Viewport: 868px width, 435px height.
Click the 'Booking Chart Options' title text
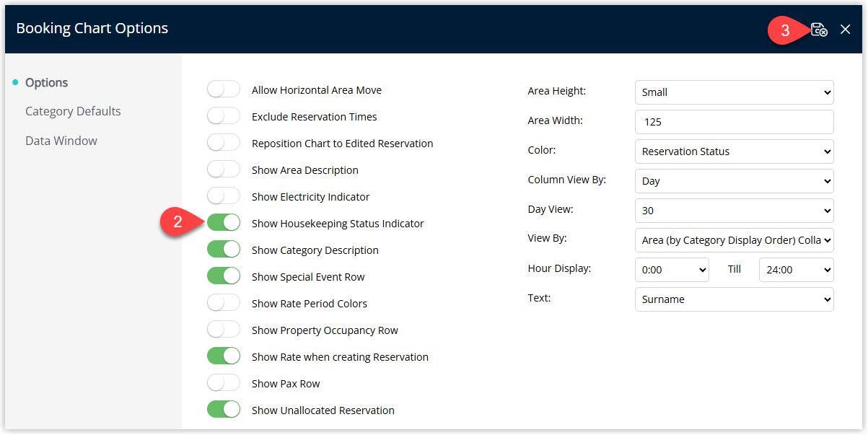coord(92,28)
